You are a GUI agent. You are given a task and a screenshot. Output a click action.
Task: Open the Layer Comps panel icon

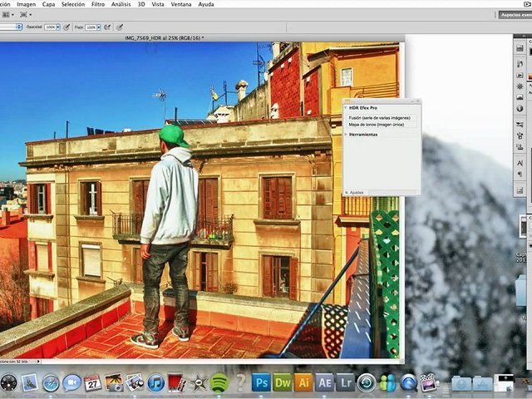520,190
